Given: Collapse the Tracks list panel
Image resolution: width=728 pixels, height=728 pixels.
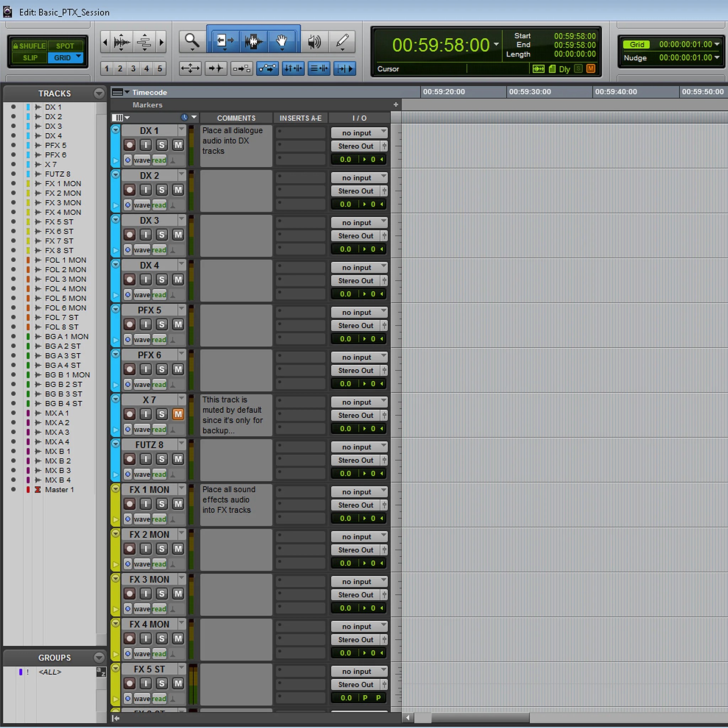Looking at the screenshot, I should (x=99, y=93).
